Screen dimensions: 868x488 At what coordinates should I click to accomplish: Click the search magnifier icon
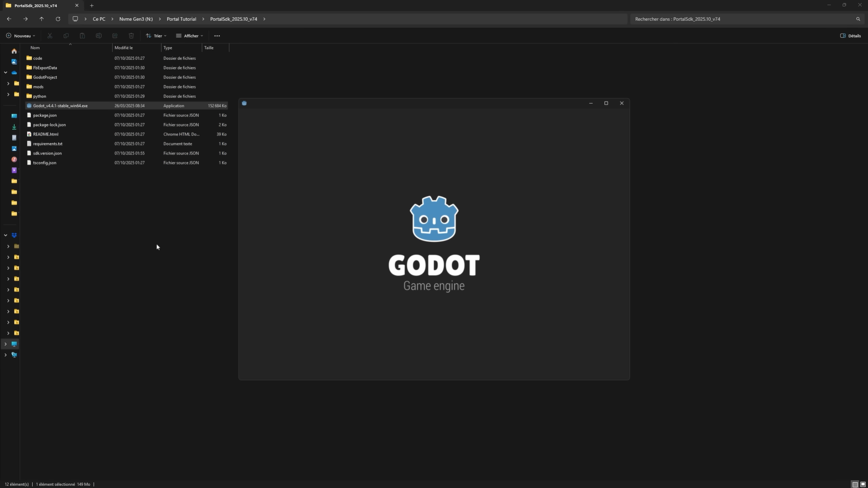point(858,19)
